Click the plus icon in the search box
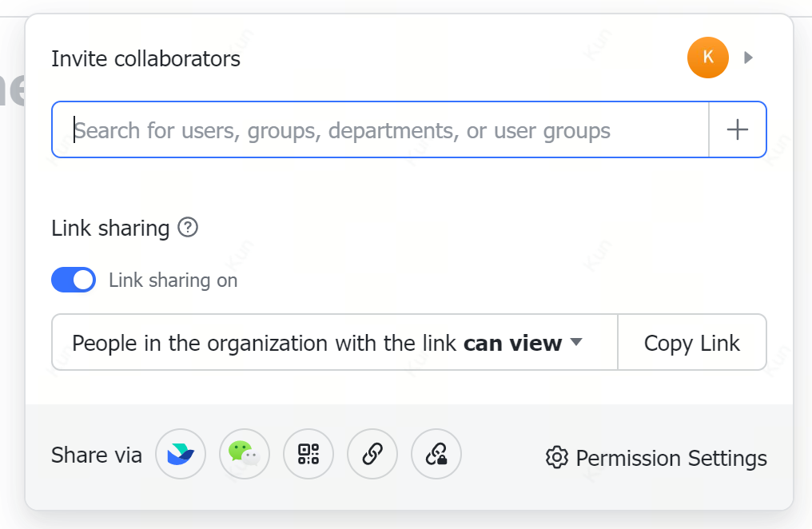 [x=737, y=129]
